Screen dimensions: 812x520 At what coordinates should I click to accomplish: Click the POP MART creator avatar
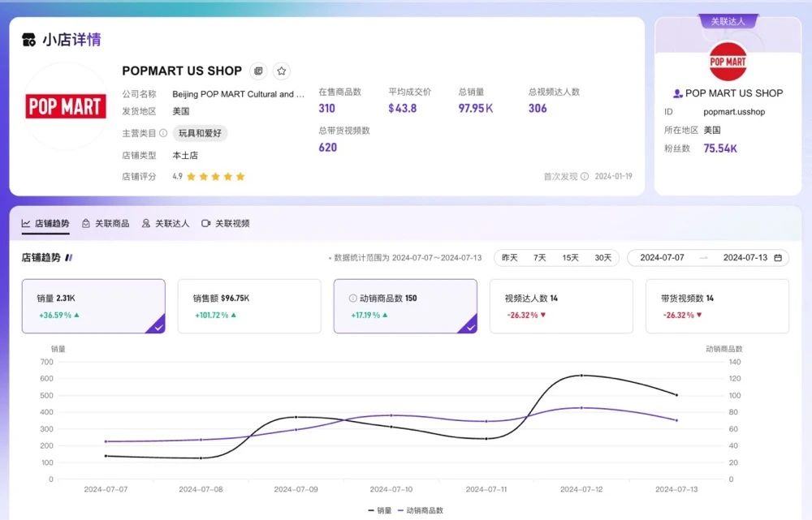pos(728,62)
